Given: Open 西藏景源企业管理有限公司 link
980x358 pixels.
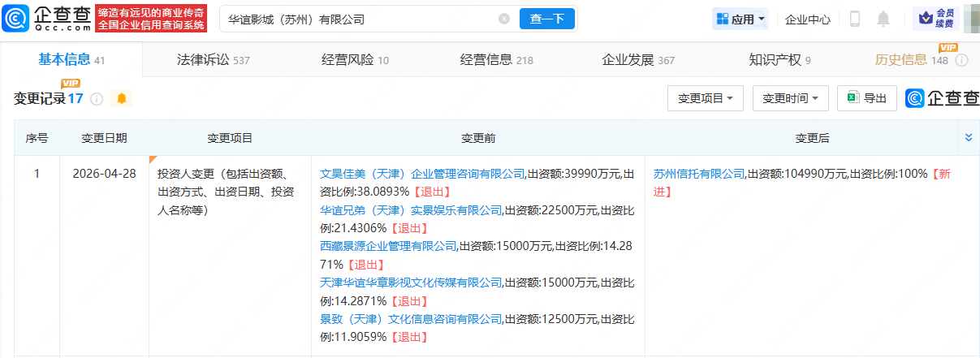Looking at the screenshot, I should (388, 246).
